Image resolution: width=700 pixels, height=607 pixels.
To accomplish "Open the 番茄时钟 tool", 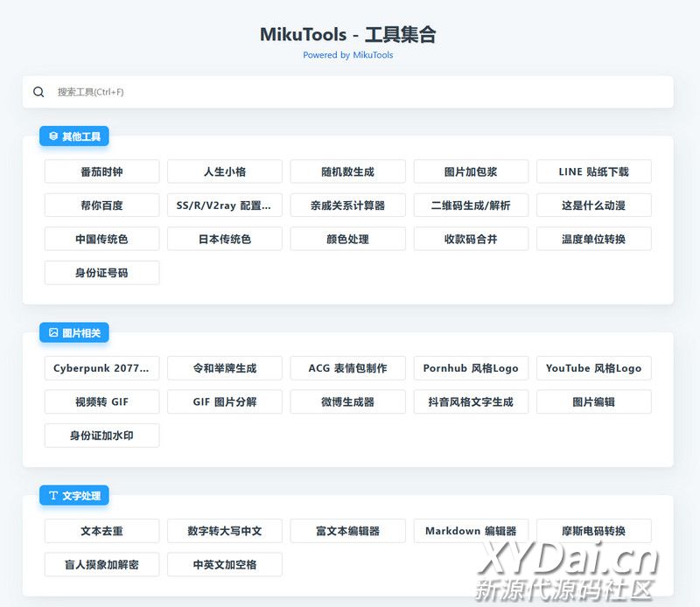I will click(x=101, y=171).
